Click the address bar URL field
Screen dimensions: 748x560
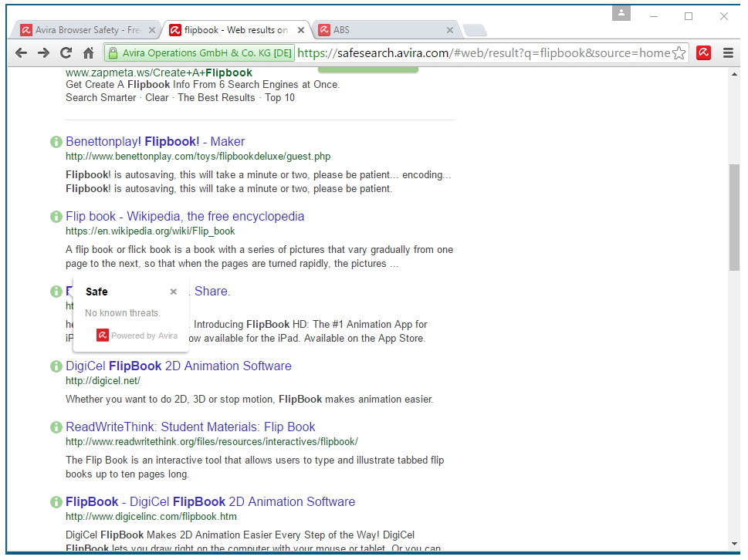[x=484, y=53]
